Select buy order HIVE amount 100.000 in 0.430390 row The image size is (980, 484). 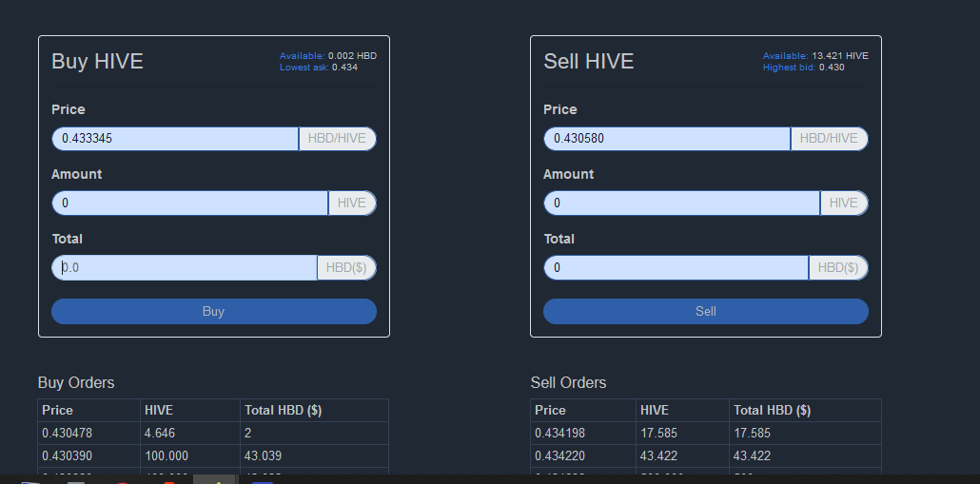(x=167, y=455)
